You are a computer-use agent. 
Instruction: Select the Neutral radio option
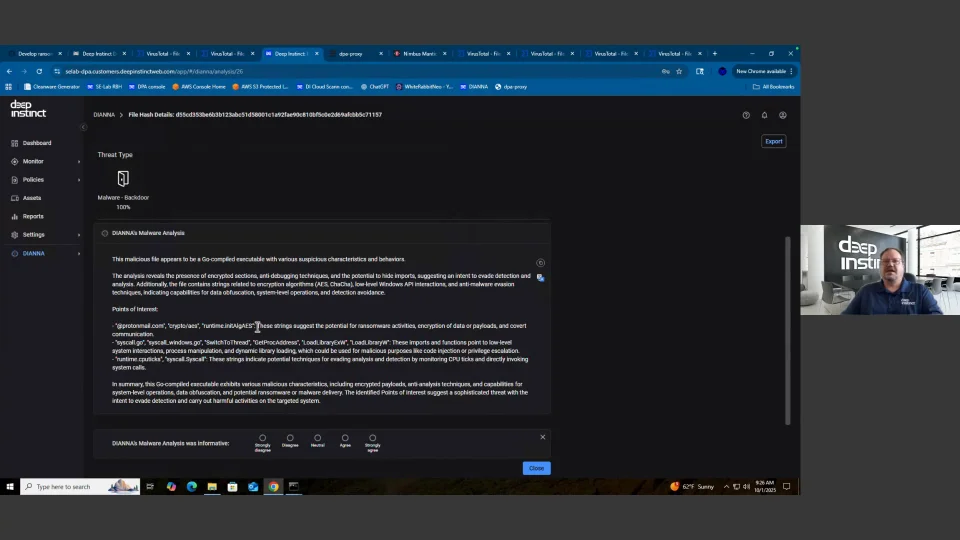318,438
